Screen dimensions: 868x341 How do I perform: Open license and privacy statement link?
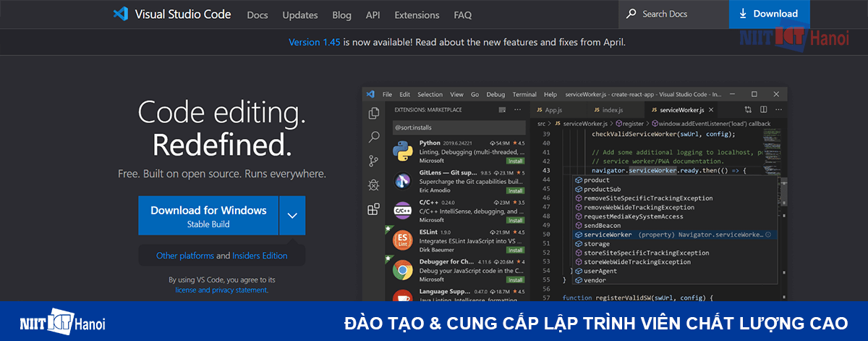tap(221, 290)
